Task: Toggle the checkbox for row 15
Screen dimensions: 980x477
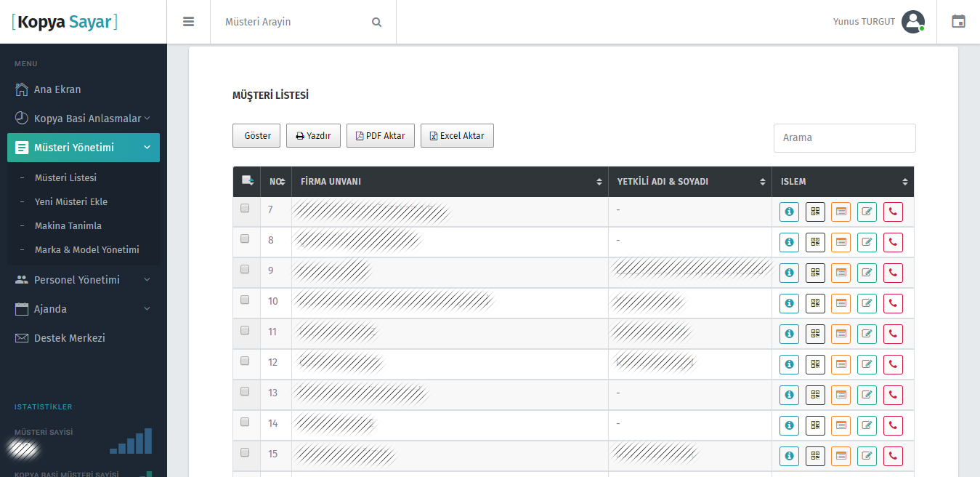Action: tap(245, 452)
